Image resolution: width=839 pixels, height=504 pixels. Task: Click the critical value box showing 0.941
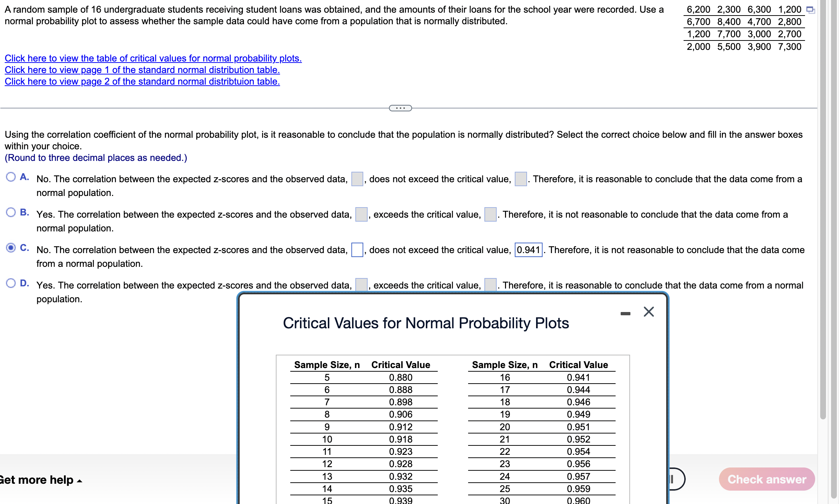(x=528, y=250)
